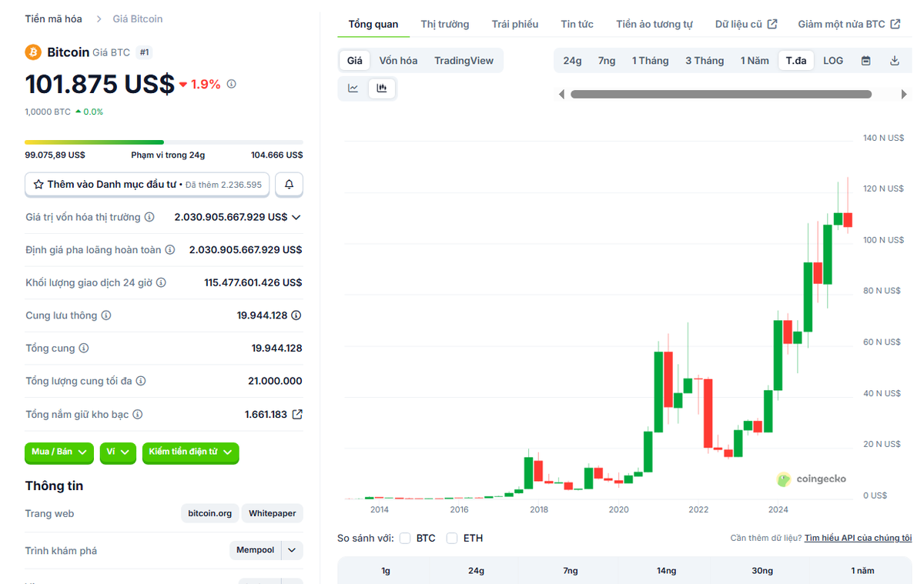Image resolution: width=924 pixels, height=584 pixels.
Task: Select the 1 Năm time range
Action: [x=755, y=61]
